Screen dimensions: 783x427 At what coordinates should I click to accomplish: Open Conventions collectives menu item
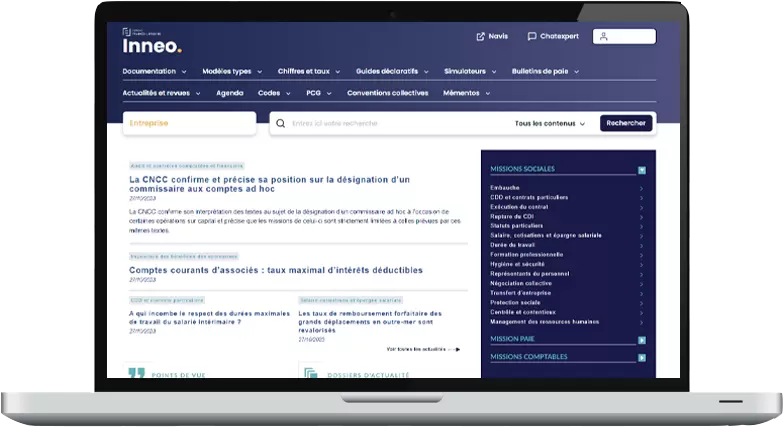click(388, 93)
